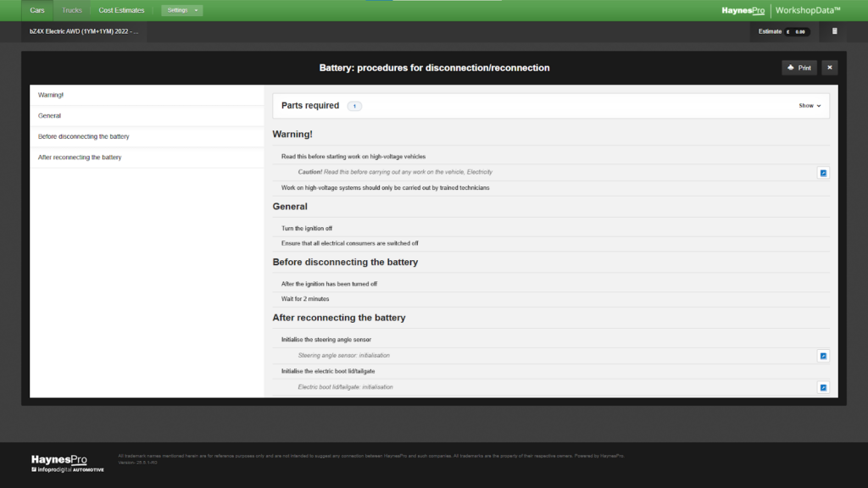Click the Parts required count badge

tap(354, 106)
